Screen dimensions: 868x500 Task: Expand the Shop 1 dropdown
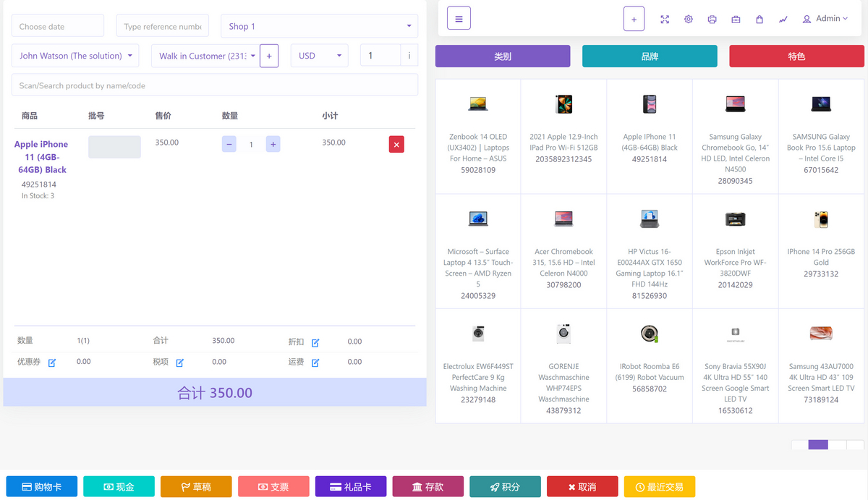(319, 26)
